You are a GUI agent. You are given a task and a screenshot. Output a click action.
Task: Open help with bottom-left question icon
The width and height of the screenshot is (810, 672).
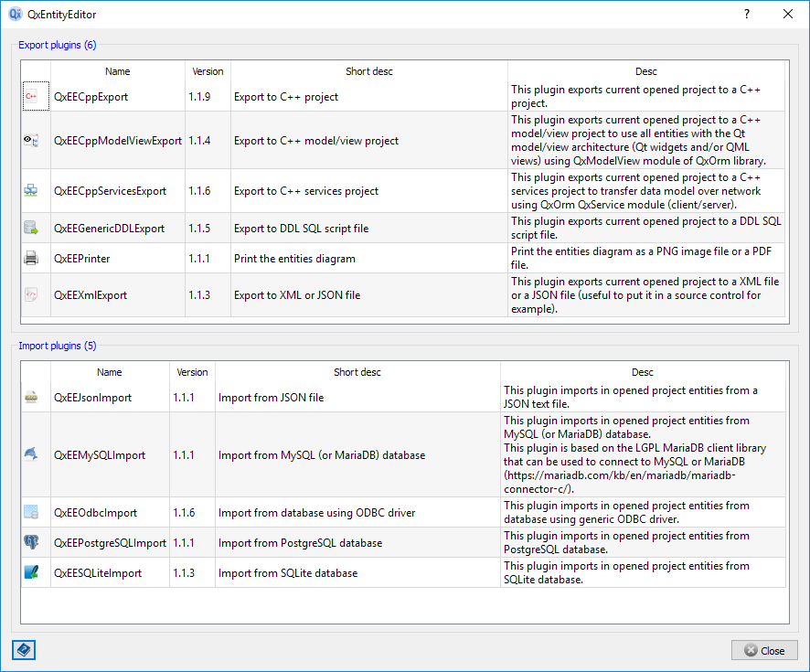click(24, 650)
